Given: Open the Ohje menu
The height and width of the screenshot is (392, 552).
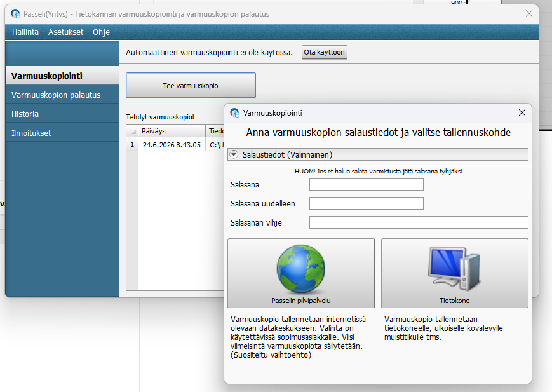Looking at the screenshot, I should pyautogui.click(x=102, y=32).
